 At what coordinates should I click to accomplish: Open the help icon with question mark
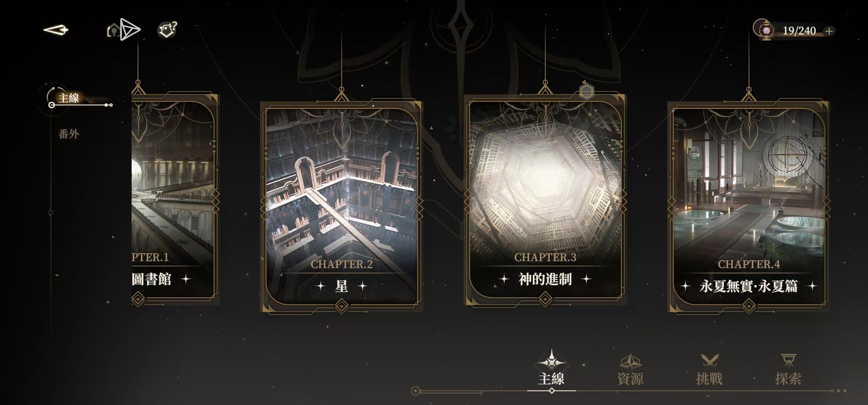(x=167, y=30)
